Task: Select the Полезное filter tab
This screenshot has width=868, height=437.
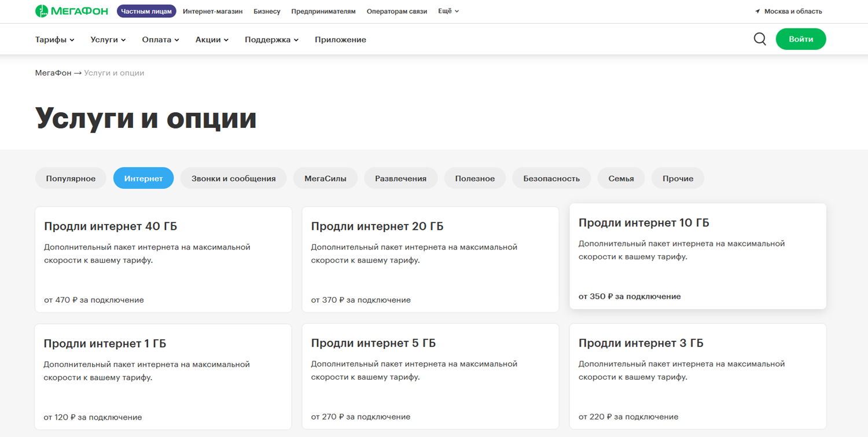Action: [475, 178]
